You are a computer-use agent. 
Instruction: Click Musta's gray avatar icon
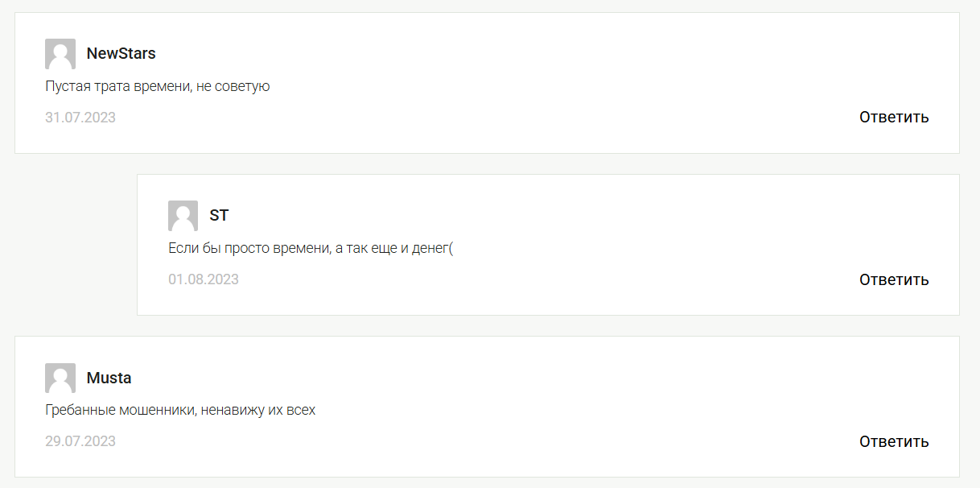[60, 378]
